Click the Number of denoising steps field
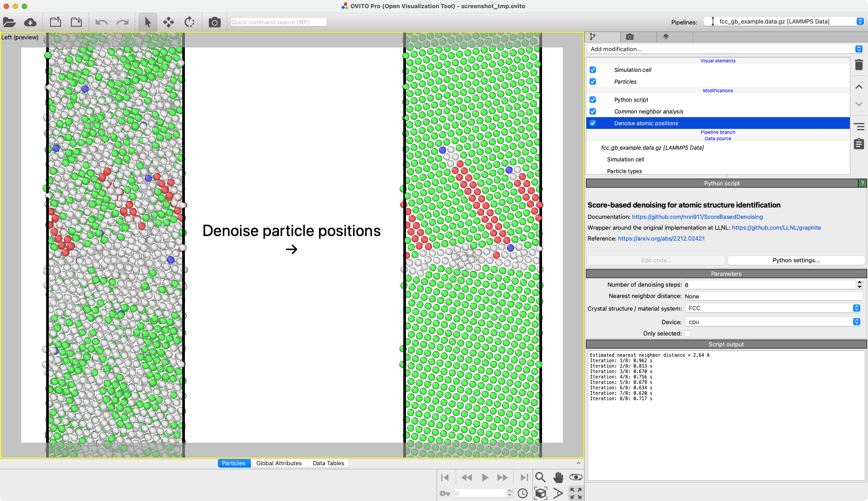The width and height of the screenshot is (868, 501). (x=769, y=285)
